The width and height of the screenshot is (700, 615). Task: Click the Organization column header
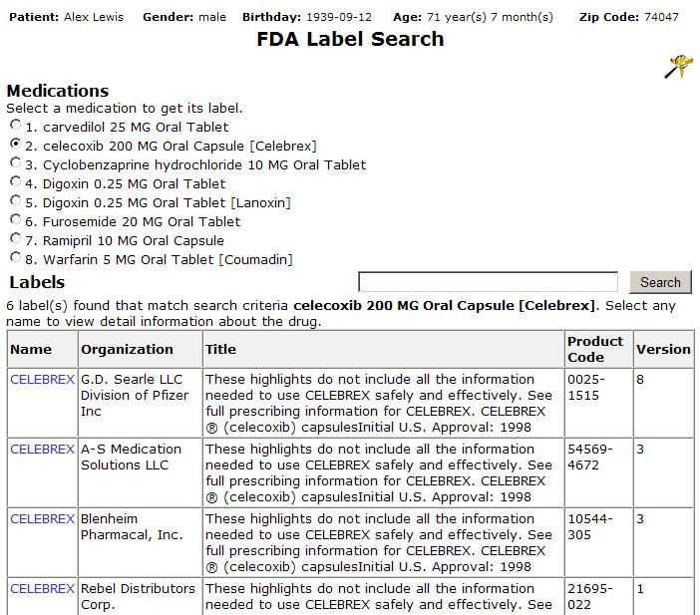point(141,349)
